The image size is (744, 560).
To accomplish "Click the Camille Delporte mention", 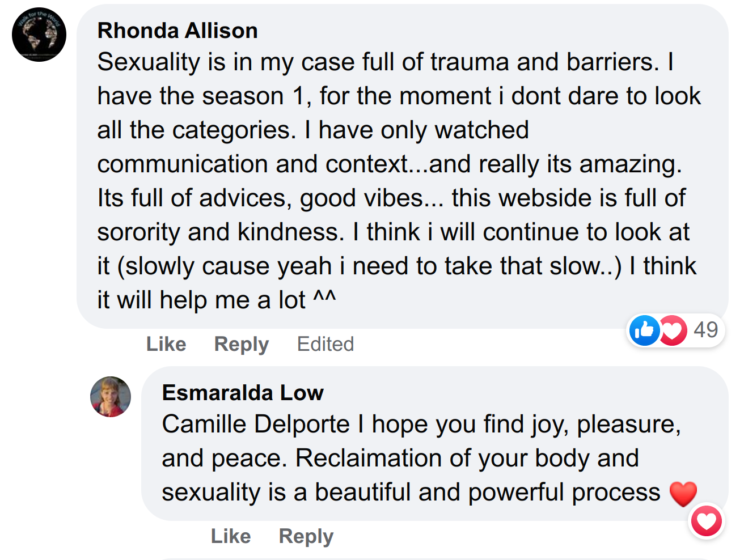I will coord(256,424).
